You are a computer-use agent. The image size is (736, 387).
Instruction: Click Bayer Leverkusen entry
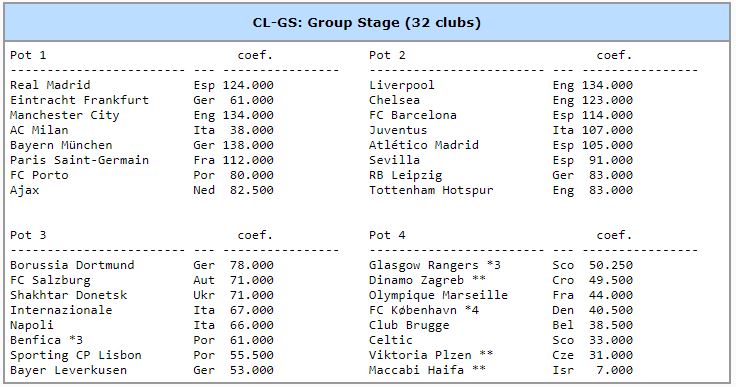69,370
